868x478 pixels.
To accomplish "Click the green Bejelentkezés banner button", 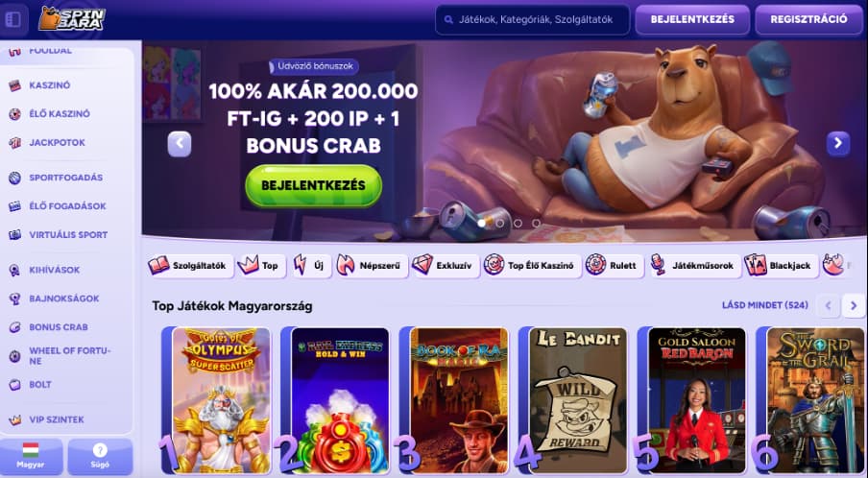I will pos(313,186).
